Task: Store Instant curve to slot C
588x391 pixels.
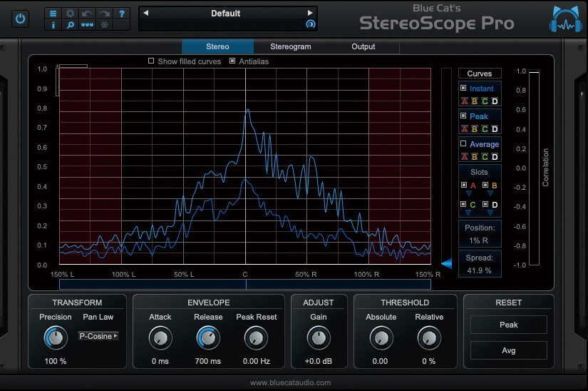Action: (485, 101)
